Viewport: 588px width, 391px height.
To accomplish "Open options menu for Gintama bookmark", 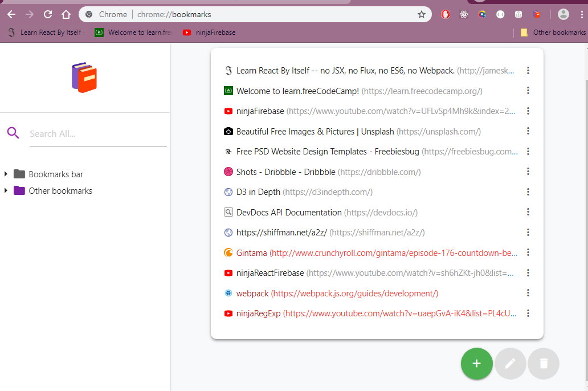I will click(528, 252).
